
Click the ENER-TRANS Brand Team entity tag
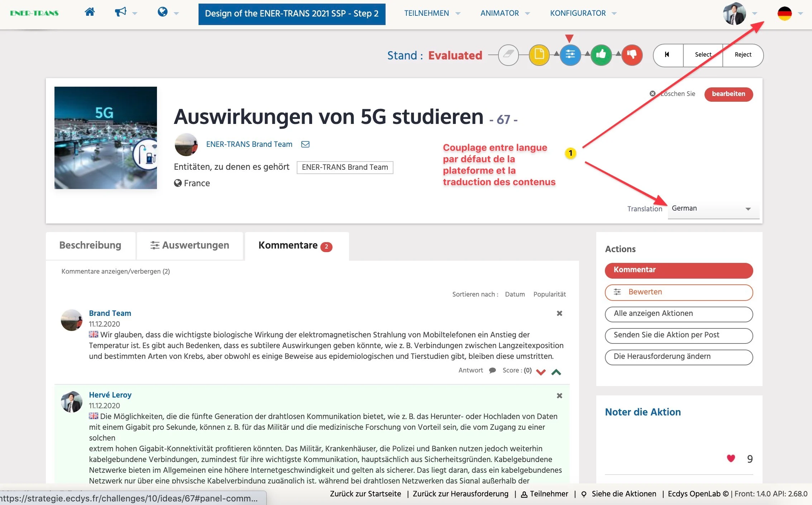point(345,167)
